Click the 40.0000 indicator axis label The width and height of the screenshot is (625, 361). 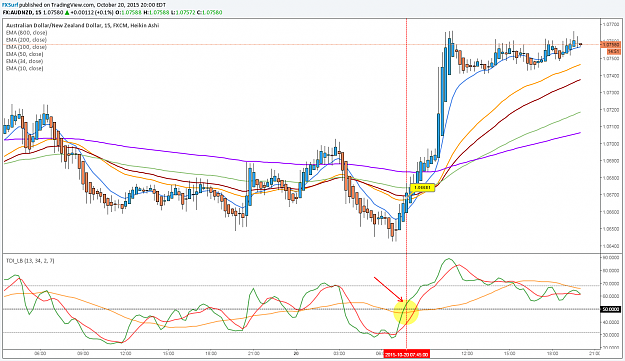coord(612,322)
